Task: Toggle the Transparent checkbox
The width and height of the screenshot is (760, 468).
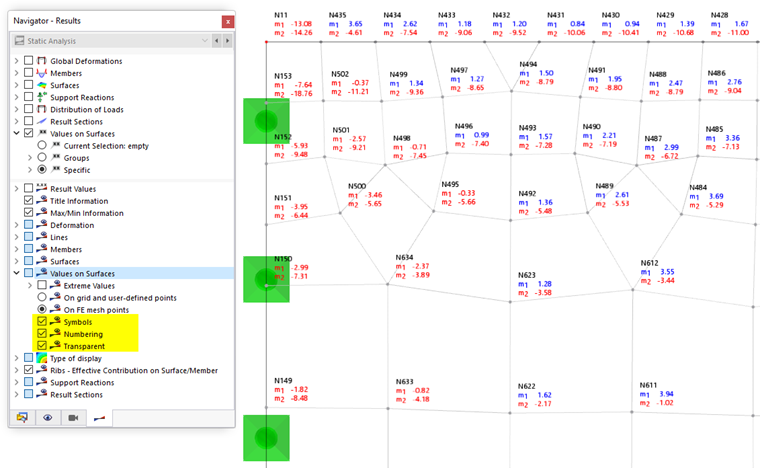Action: (42, 345)
